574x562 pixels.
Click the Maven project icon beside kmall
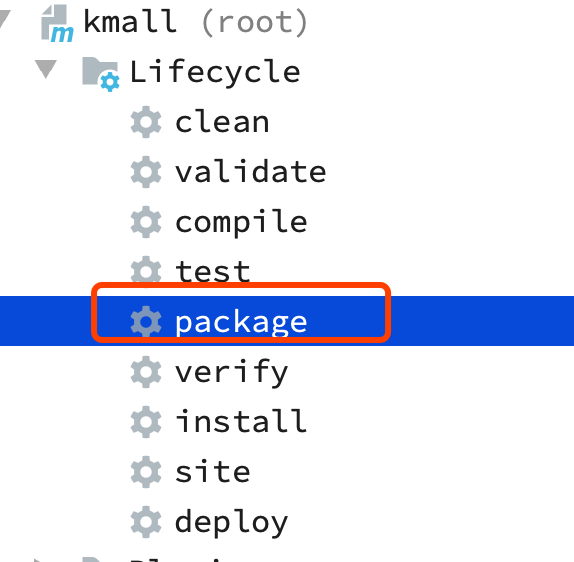point(57,23)
